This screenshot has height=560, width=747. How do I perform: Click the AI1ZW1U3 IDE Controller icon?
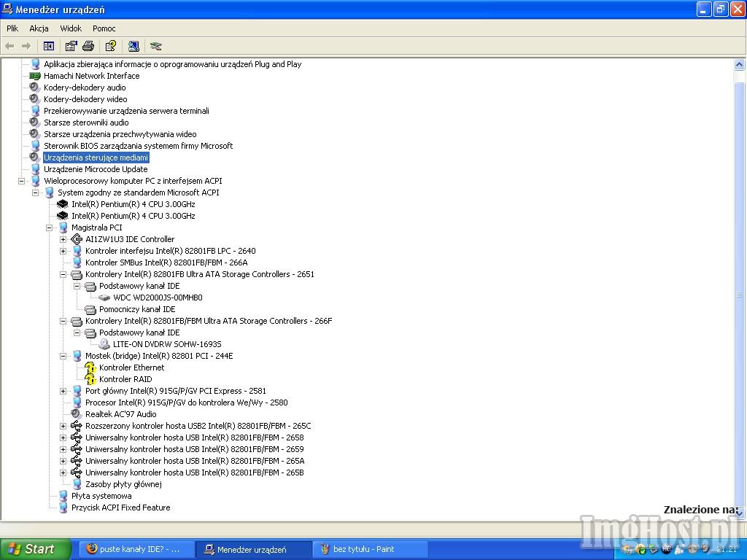(76, 239)
